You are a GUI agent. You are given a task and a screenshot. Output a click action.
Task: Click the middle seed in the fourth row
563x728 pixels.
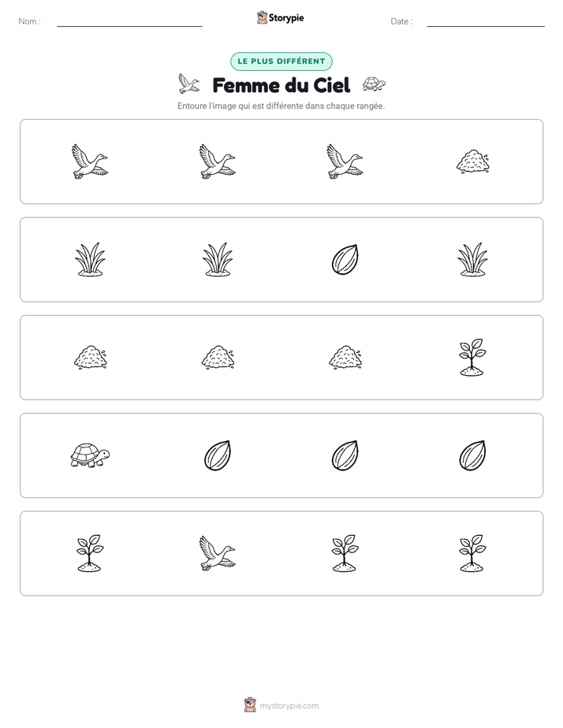click(x=345, y=455)
